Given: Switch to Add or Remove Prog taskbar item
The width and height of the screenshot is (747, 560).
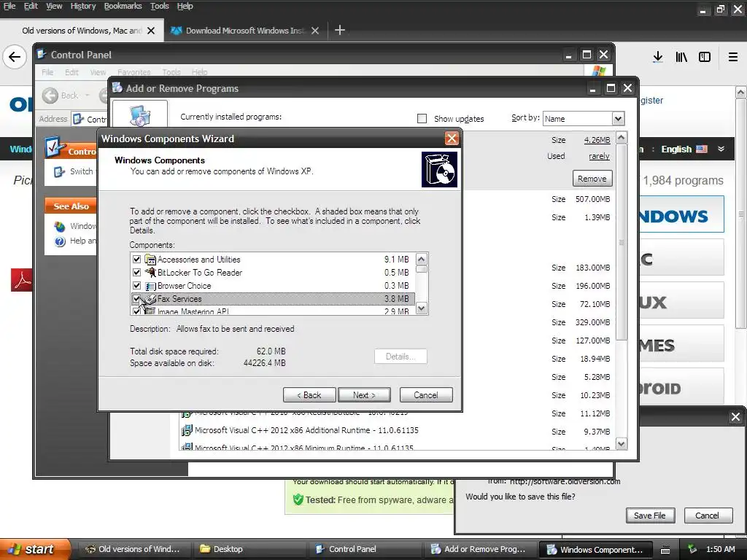Looking at the screenshot, I should [480, 549].
